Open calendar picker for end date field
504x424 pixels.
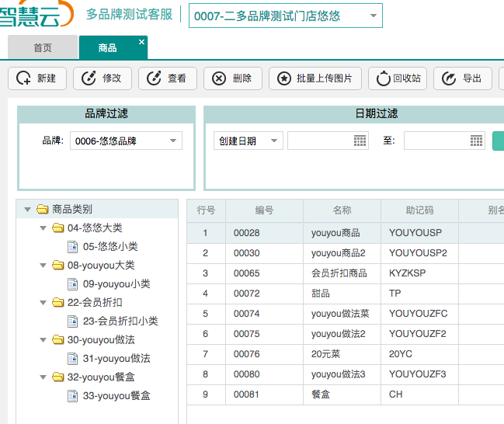point(476,141)
